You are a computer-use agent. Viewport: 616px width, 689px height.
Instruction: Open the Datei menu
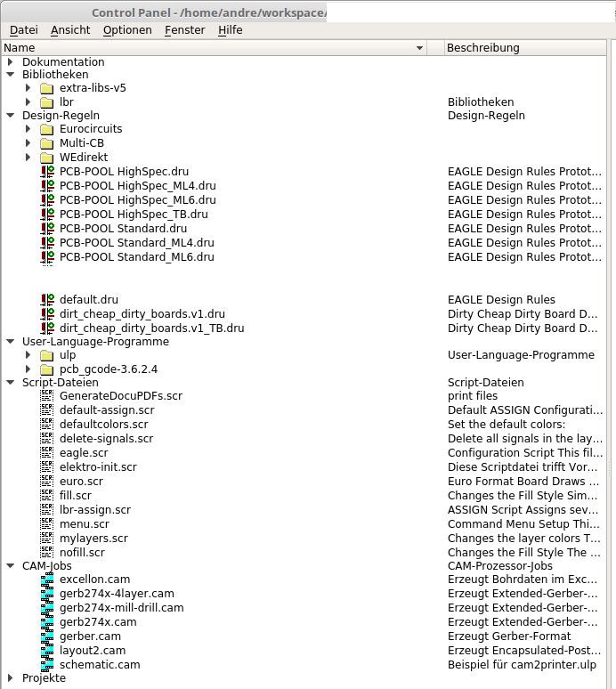click(x=24, y=30)
